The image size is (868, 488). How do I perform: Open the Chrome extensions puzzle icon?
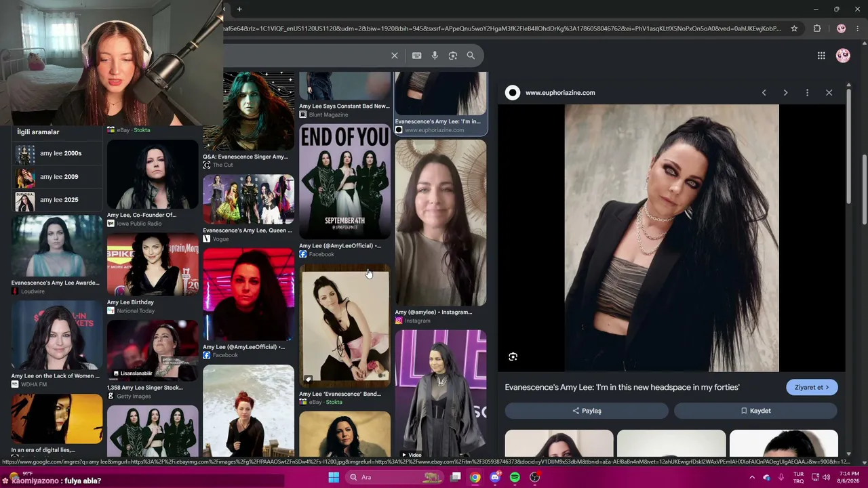click(x=817, y=28)
